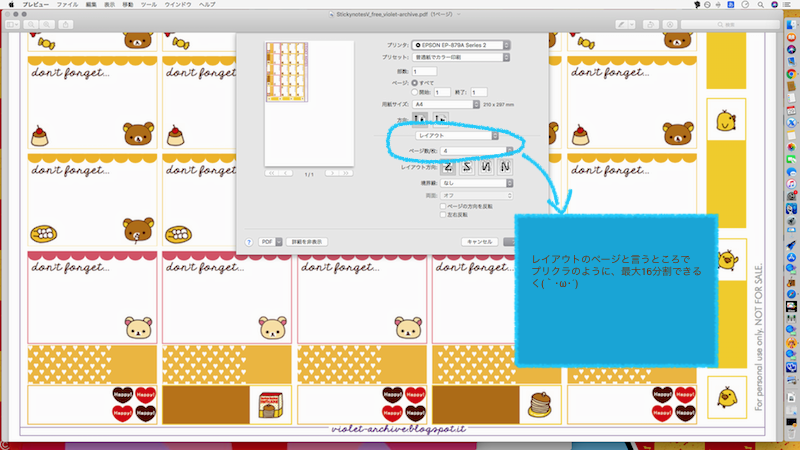800x450 pixels.
Task: Choose the mirrored Z layout direction icon
Action: 467,167
